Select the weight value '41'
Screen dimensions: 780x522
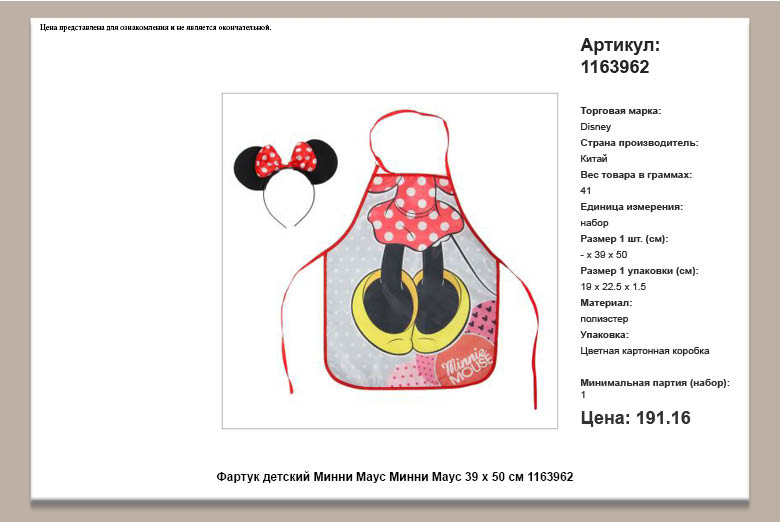(x=585, y=191)
